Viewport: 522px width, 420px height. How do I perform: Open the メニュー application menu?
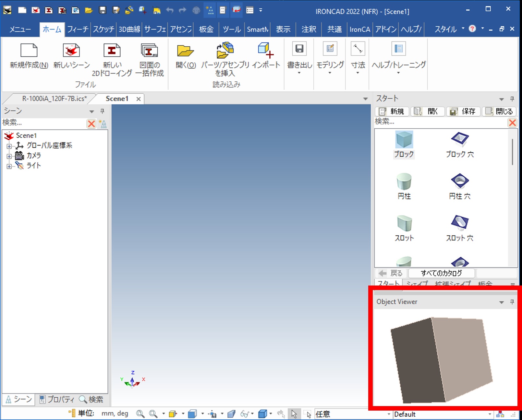(x=20, y=29)
